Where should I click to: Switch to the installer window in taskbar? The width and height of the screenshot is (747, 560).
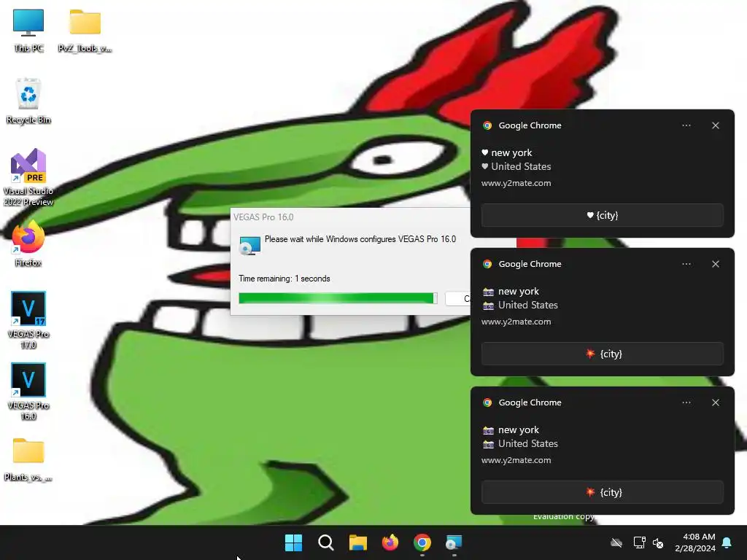click(x=454, y=542)
